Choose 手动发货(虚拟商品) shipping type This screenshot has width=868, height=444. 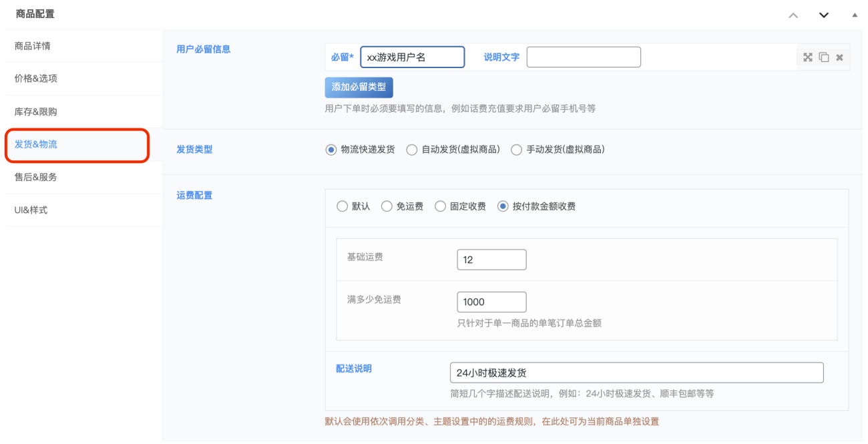516,150
